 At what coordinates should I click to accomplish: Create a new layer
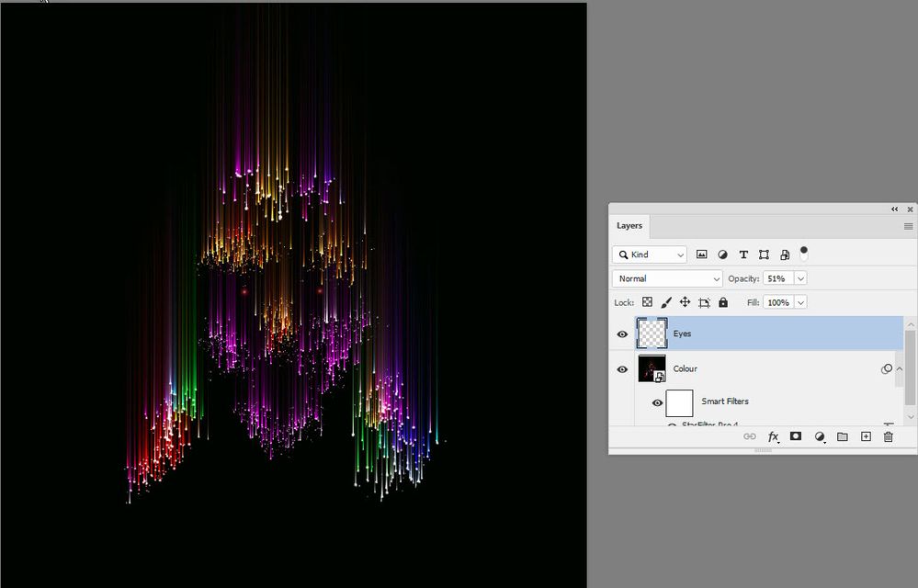[x=866, y=436]
